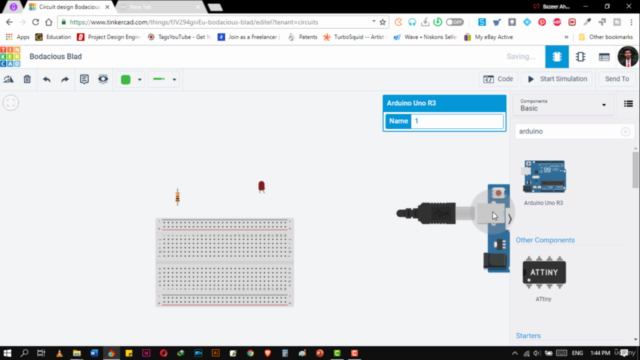This screenshot has width=640, height=360.
Task: Click the browser home icon
Action: pos(49,22)
